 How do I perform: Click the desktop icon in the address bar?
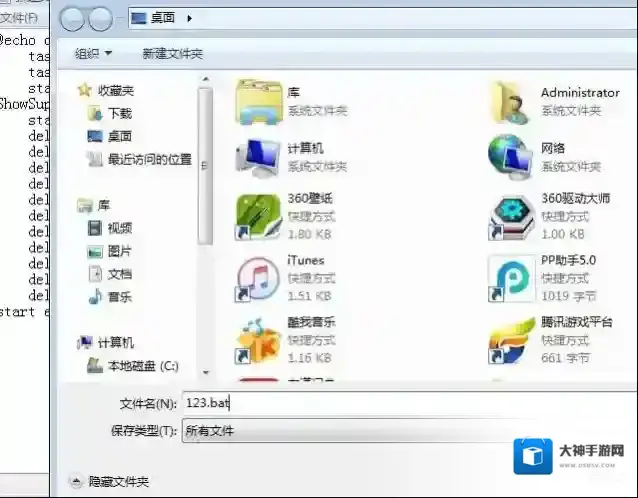click(x=139, y=18)
